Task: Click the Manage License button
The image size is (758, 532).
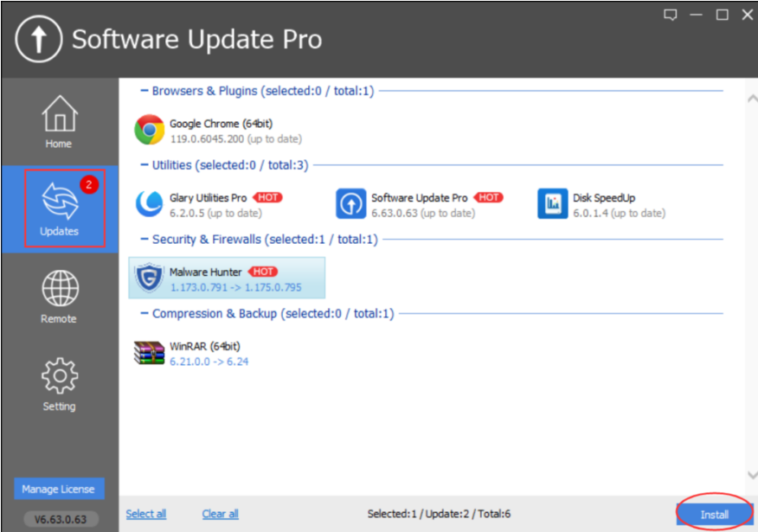Action: (59, 489)
